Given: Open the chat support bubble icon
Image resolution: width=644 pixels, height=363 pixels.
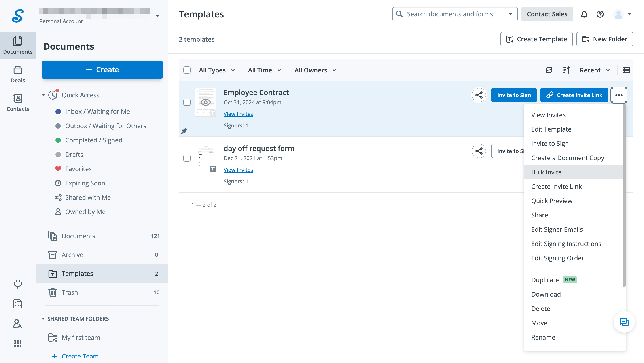Looking at the screenshot, I should pos(624,322).
